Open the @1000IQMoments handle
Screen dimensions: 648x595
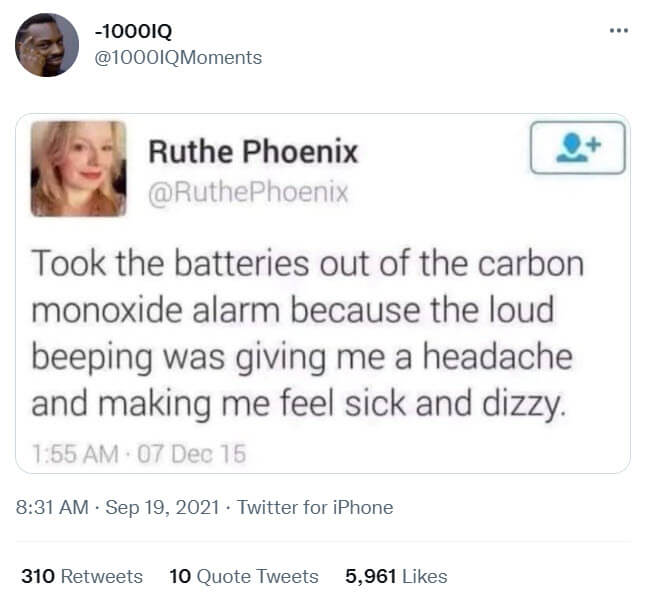(x=178, y=57)
